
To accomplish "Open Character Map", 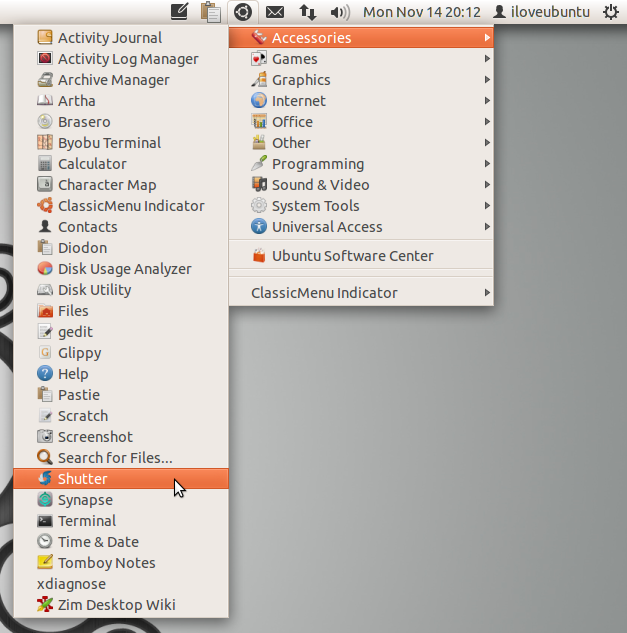I will [121, 184].
